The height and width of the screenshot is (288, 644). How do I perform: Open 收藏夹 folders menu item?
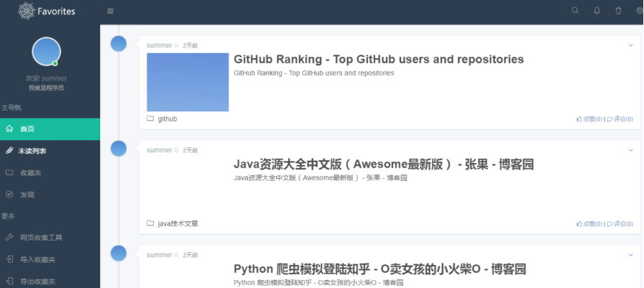point(50,172)
